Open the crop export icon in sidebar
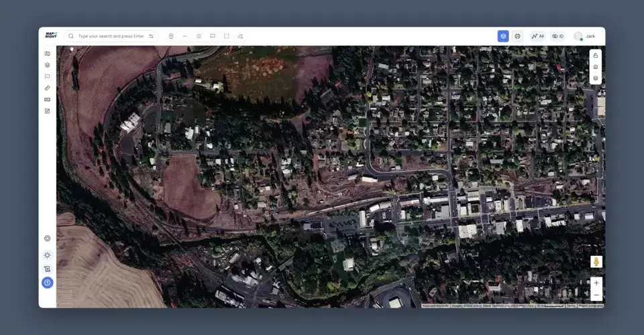The width and height of the screenshot is (644, 335). (x=47, y=269)
